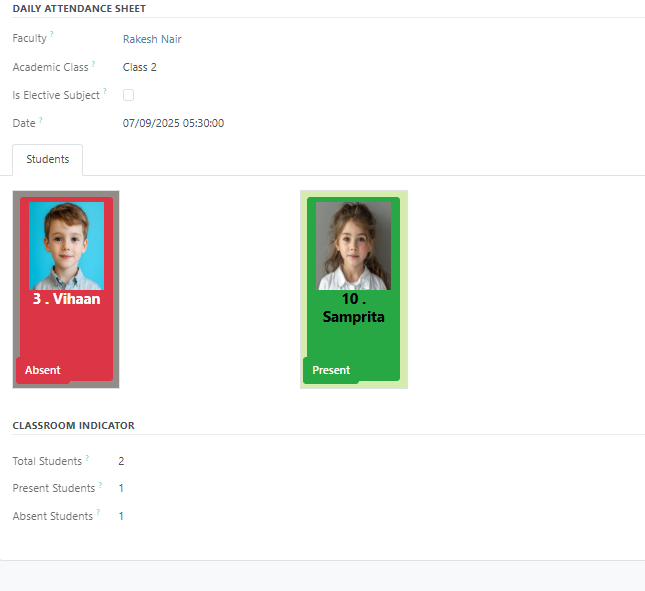Viewport: 645px width, 591px height.
Task: Open the Rakesh Nair faculty link
Action: click(152, 39)
